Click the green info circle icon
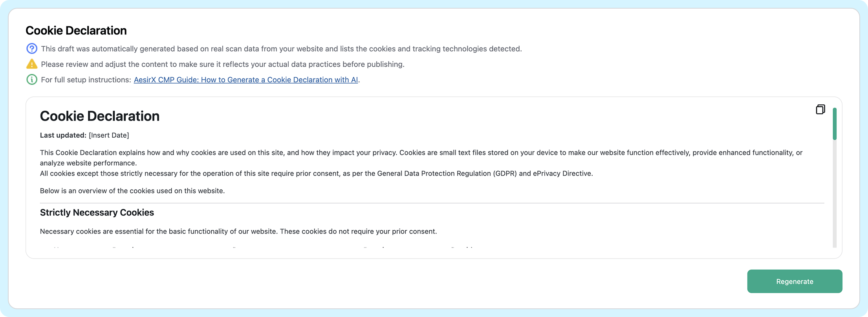 click(32, 80)
